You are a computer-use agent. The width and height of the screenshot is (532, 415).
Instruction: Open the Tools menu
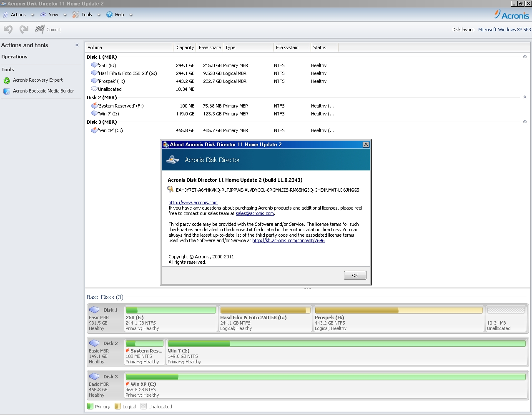87,15
